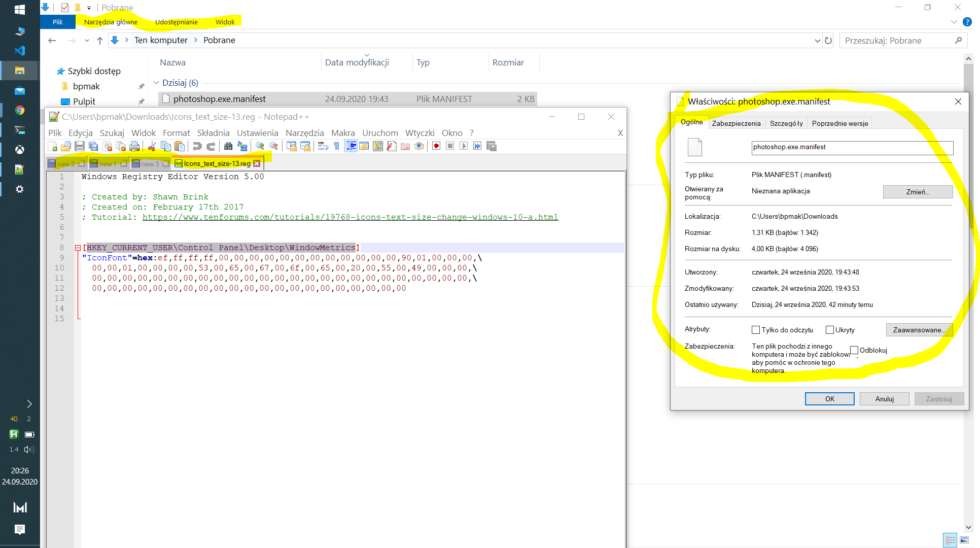Viewport: 980px width, 548px height.
Task: Click the Print icon in Notepad++ toolbar
Action: [134, 147]
